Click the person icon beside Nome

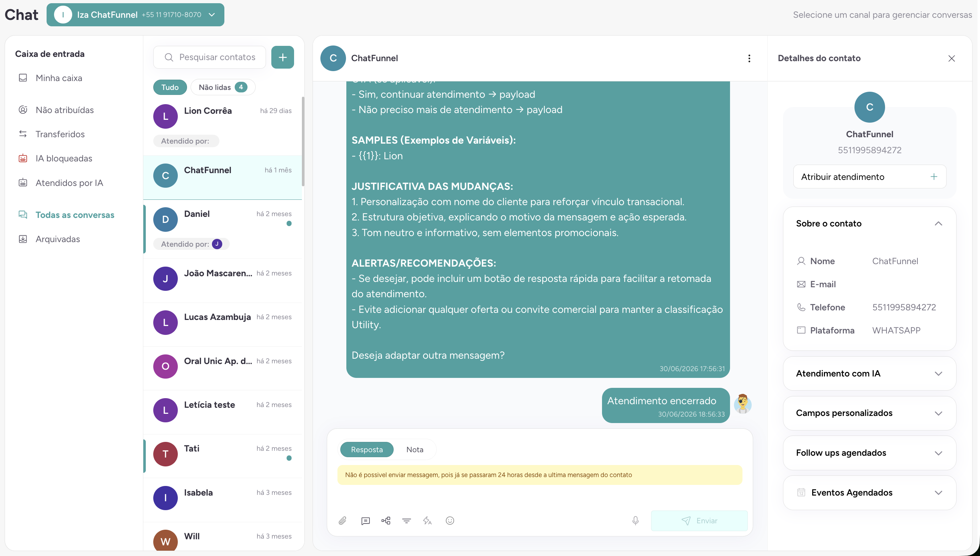(801, 261)
